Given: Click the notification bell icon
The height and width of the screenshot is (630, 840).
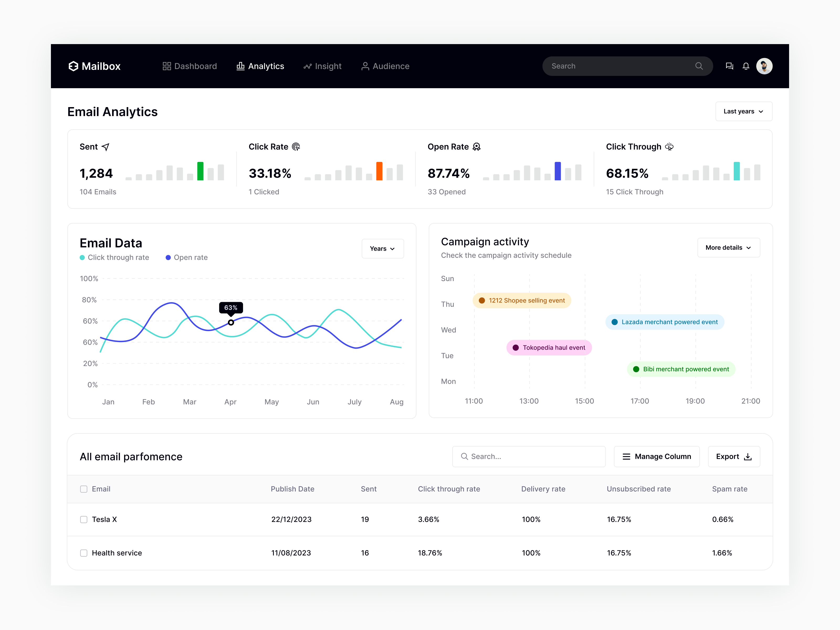Looking at the screenshot, I should 746,66.
